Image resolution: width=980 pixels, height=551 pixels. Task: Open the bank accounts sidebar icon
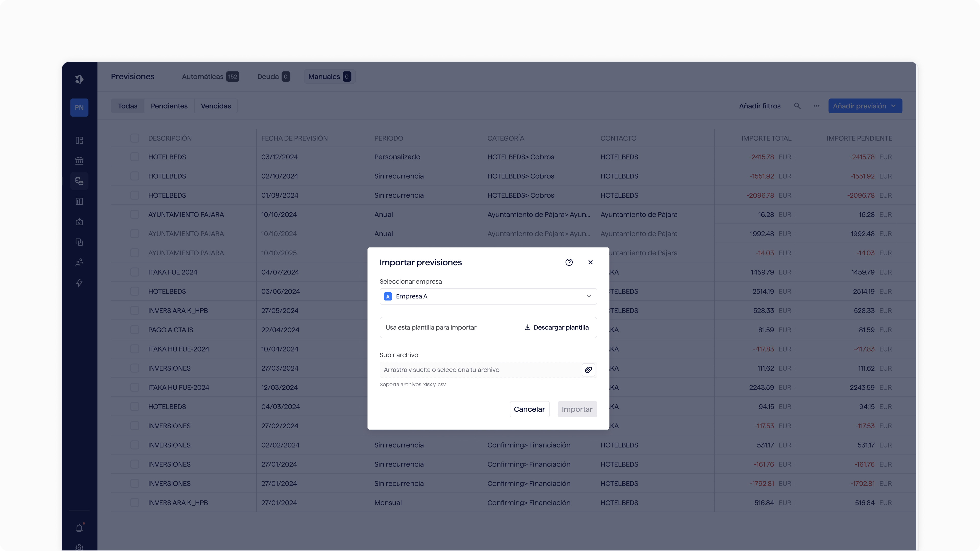pos(79,161)
